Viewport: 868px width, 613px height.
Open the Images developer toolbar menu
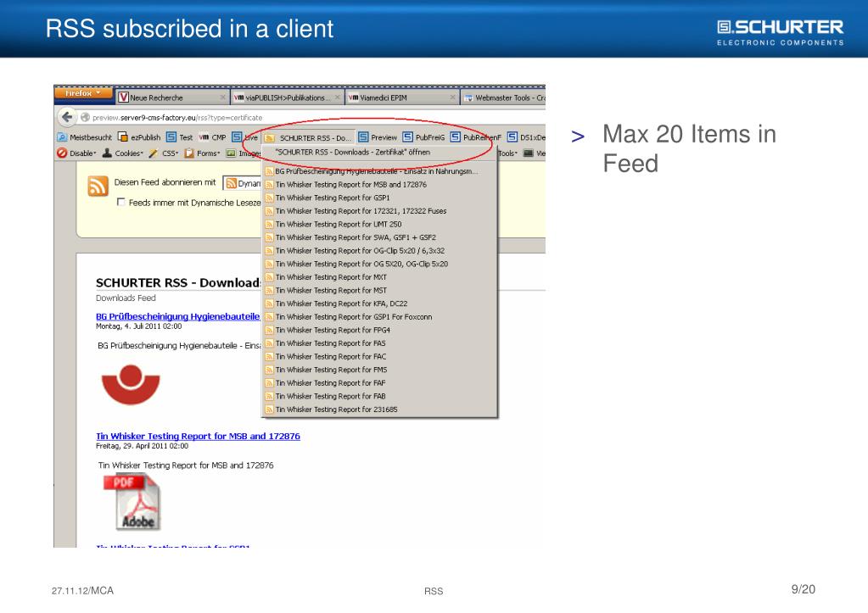click(x=243, y=153)
